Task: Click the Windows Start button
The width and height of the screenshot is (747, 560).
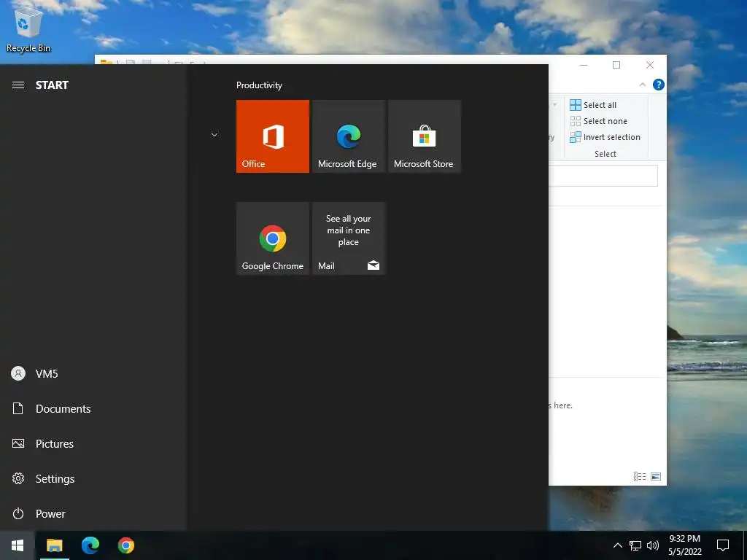Action: coord(18,545)
